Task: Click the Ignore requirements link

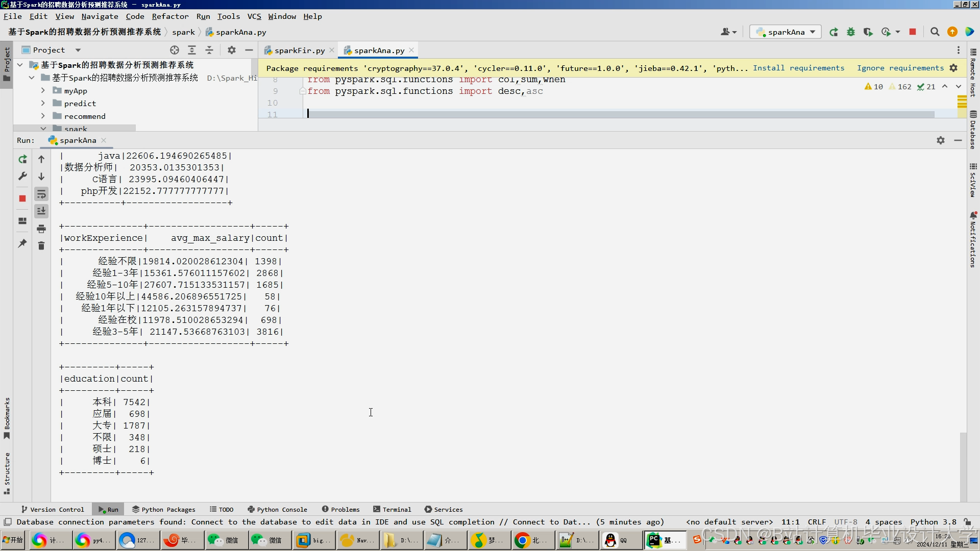Action: pos(899,68)
